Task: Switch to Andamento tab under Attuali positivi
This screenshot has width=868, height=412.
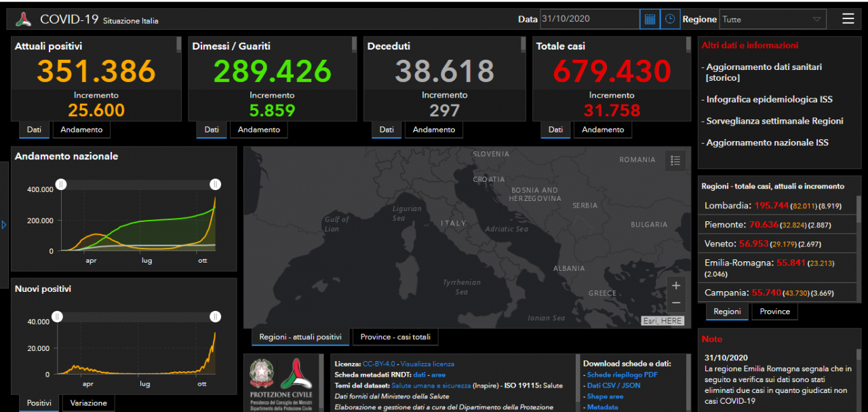Action: [x=81, y=130]
